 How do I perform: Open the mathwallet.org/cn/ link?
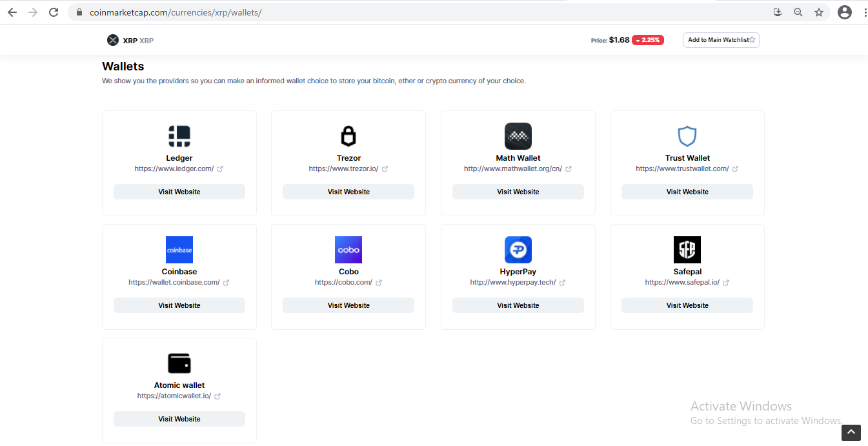[x=513, y=168]
